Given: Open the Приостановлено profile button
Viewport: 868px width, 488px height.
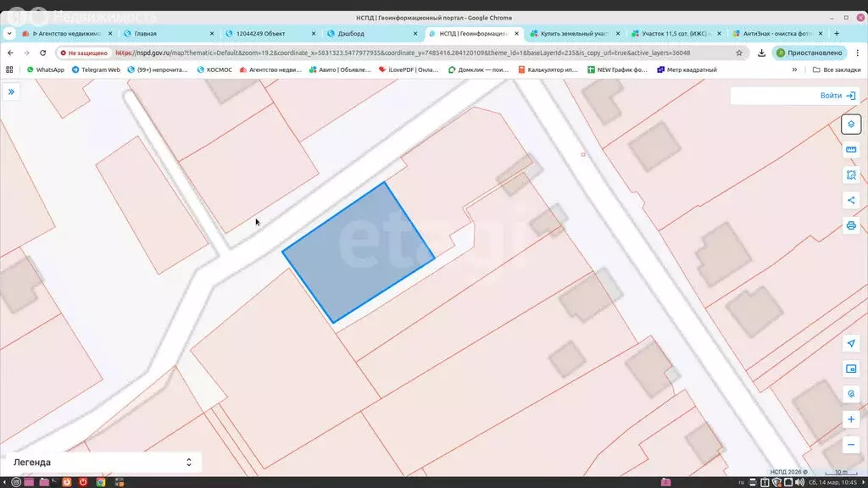Looking at the screenshot, I should (809, 53).
